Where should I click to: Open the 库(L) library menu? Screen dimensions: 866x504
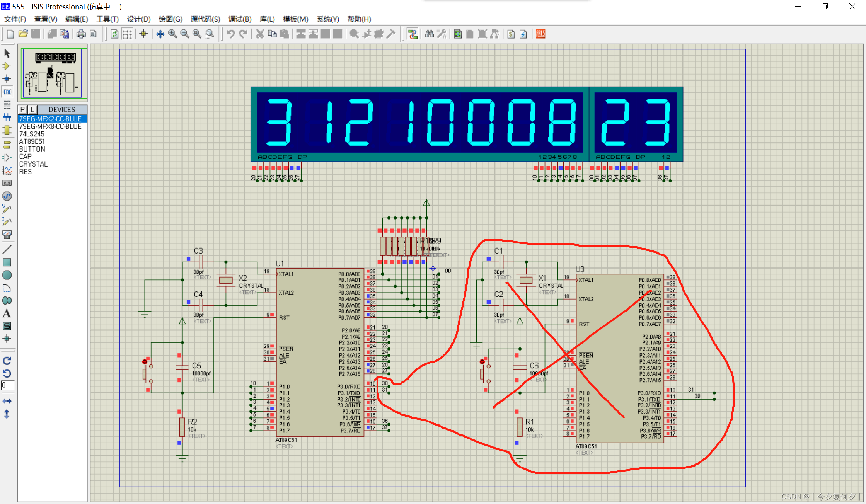click(267, 19)
